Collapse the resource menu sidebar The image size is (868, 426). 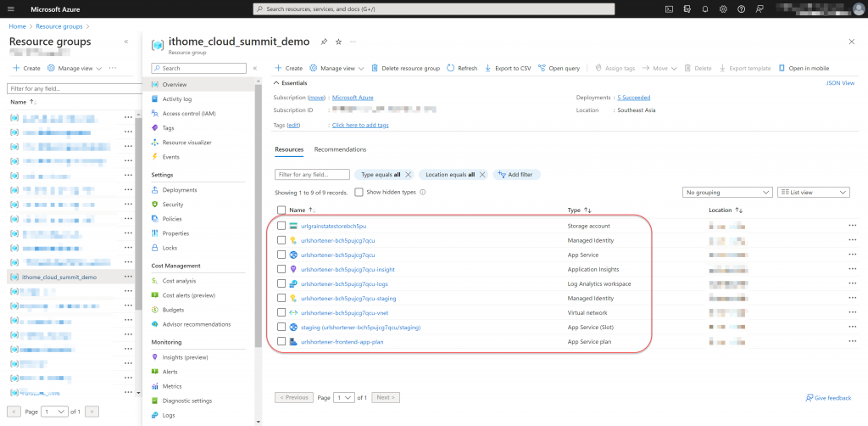[255, 68]
